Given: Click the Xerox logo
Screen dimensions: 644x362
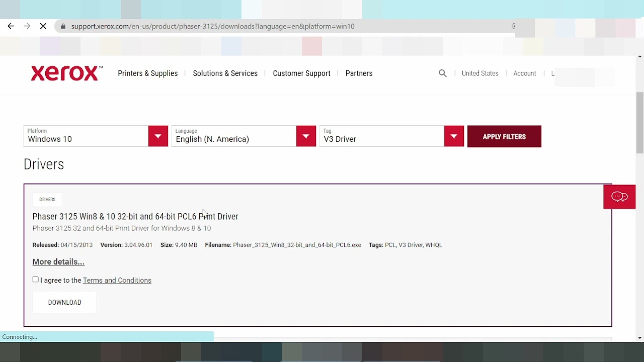Looking at the screenshot, I should (66, 73).
